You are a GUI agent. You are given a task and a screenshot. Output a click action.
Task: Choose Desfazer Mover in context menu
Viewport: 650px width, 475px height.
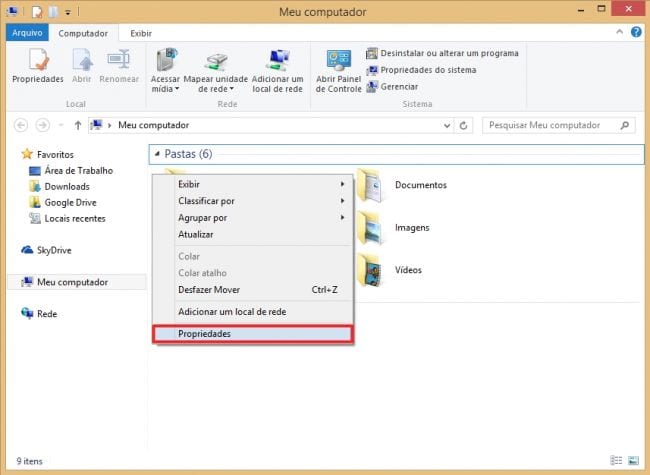pyautogui.click(x=253, y=290)
